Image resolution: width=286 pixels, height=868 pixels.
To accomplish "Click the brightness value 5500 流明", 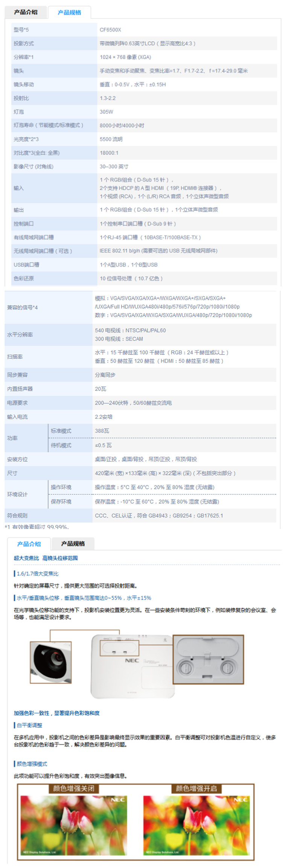I will [111, 139].
